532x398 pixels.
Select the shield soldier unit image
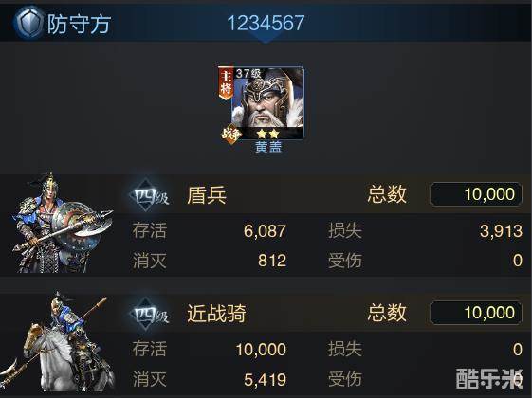tap(61, 223)
